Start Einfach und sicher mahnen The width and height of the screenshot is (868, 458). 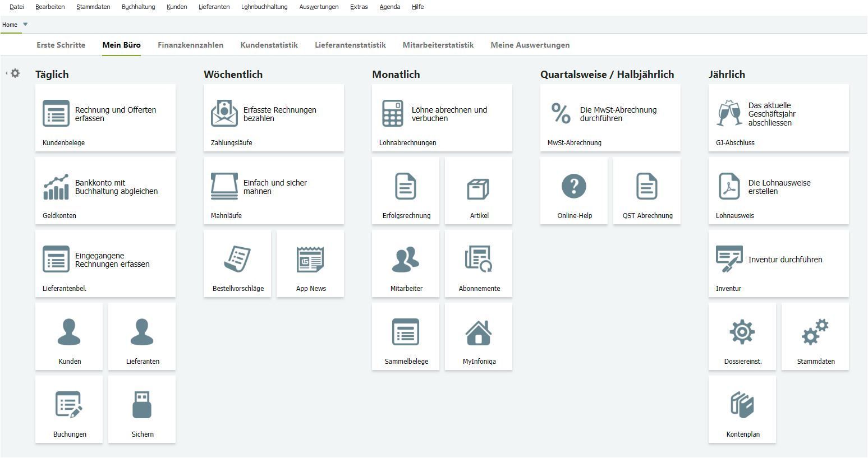click(x=273, y=191)
